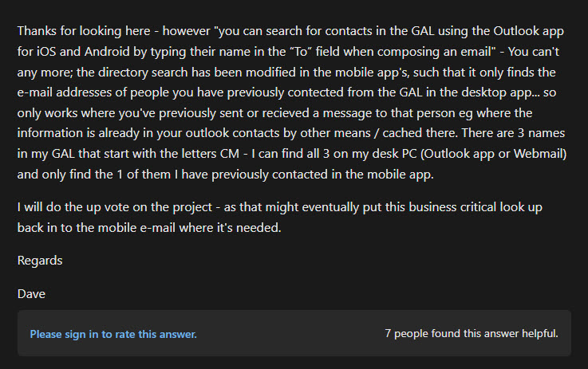
Task: Click the letters 'CM' in the text
Action: [x=230, y=154]
